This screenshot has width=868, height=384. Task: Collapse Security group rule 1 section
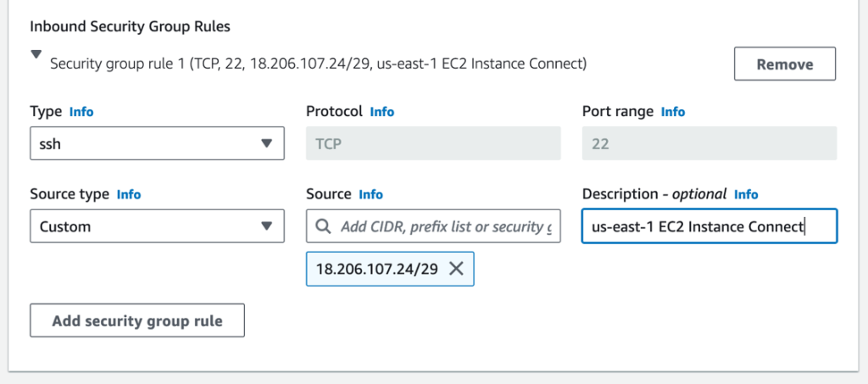[x=36, y=55]
